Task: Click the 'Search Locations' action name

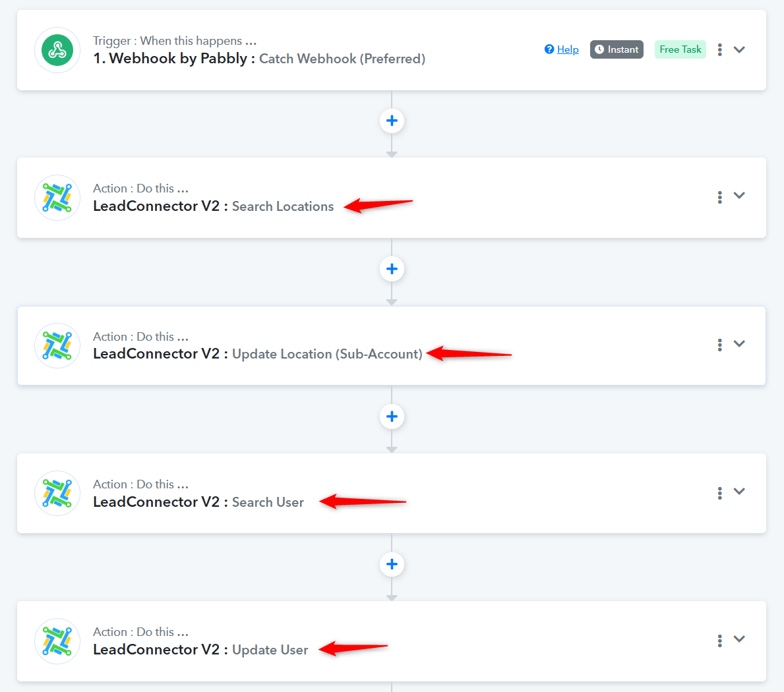Action: click(282, 206)
